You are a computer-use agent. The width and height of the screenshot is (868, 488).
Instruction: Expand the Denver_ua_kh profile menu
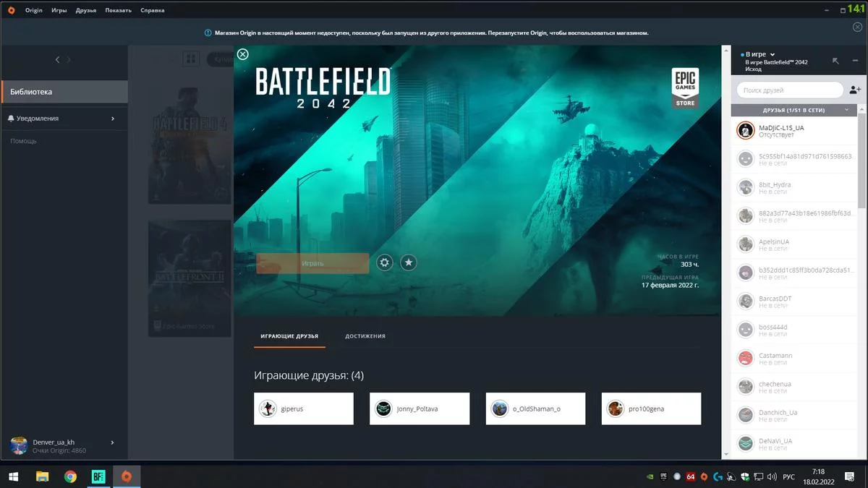112,442
